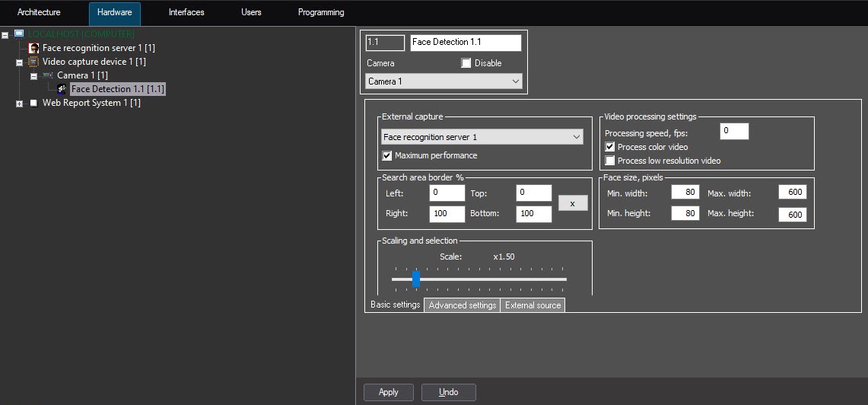Click the Camera 1 icon in tree
This screenshot has width=868, height=405.
coord(48,75)
